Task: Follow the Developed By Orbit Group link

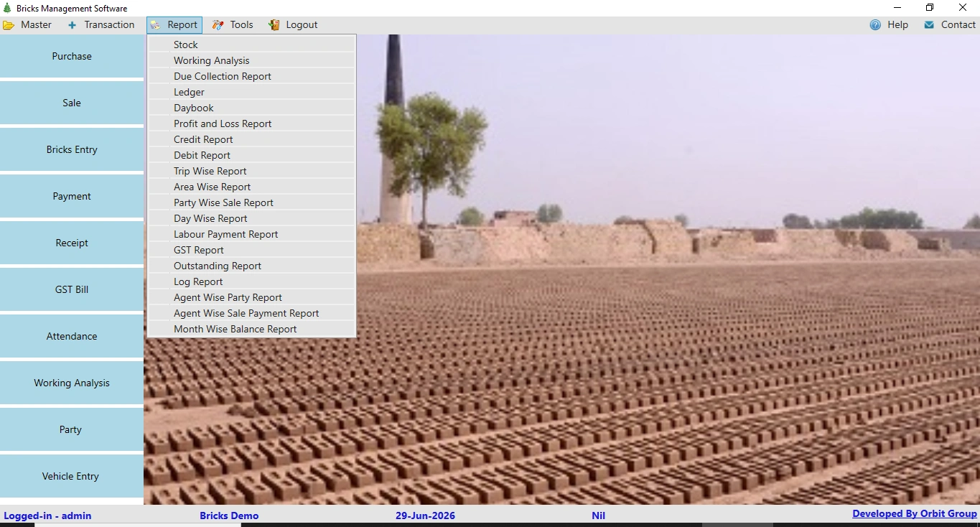Action: [x=915, y=514]
